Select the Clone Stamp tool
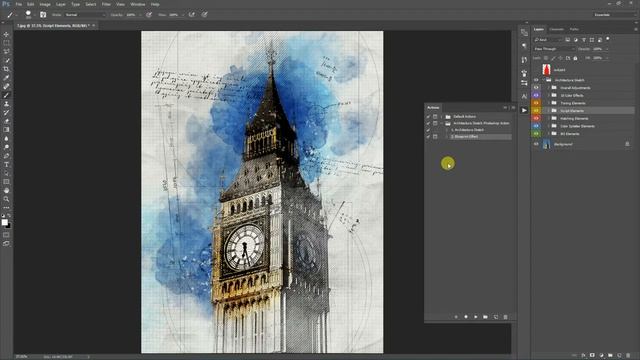This screenshot has height=360, width=640. 6,104
